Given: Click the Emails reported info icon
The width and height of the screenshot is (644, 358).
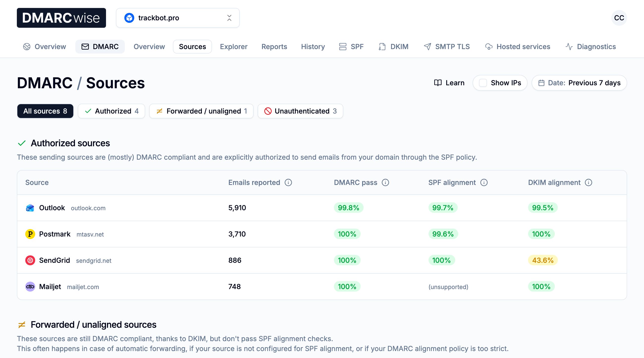Looking at the screenshot, I should (288, 183).
